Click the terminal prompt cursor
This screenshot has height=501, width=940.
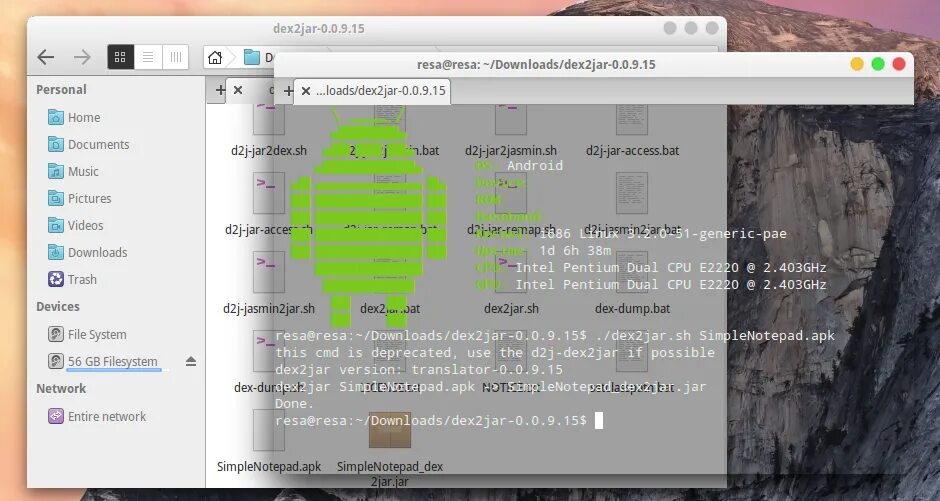coord(598,421)
